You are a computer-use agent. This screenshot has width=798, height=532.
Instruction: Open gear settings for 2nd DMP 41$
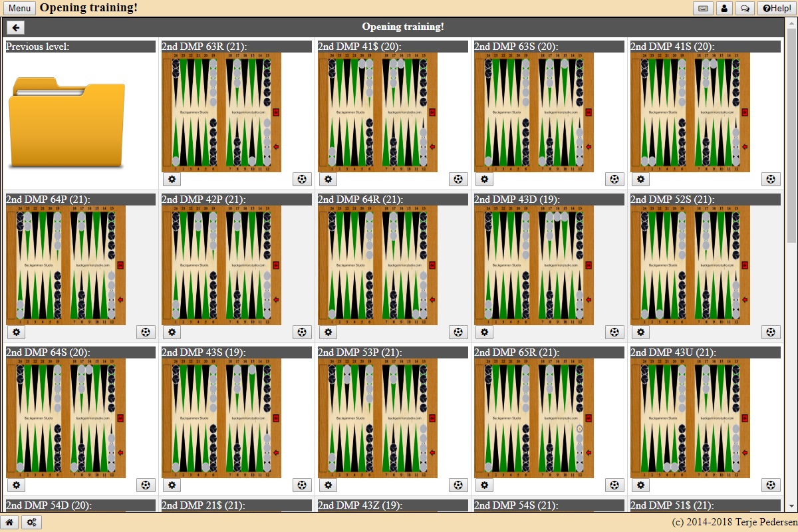pos(329,179)
